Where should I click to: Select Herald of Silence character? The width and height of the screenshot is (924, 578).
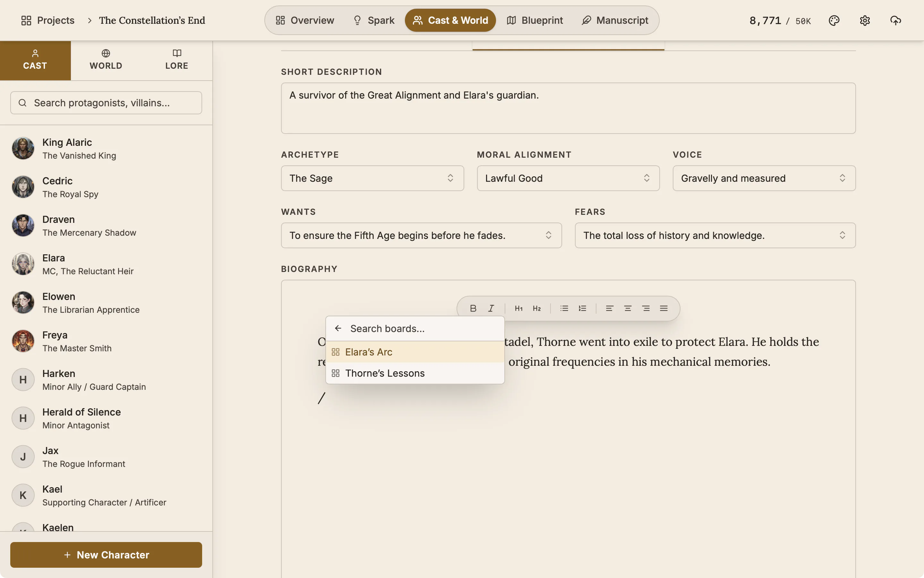(x=106, y=418)
